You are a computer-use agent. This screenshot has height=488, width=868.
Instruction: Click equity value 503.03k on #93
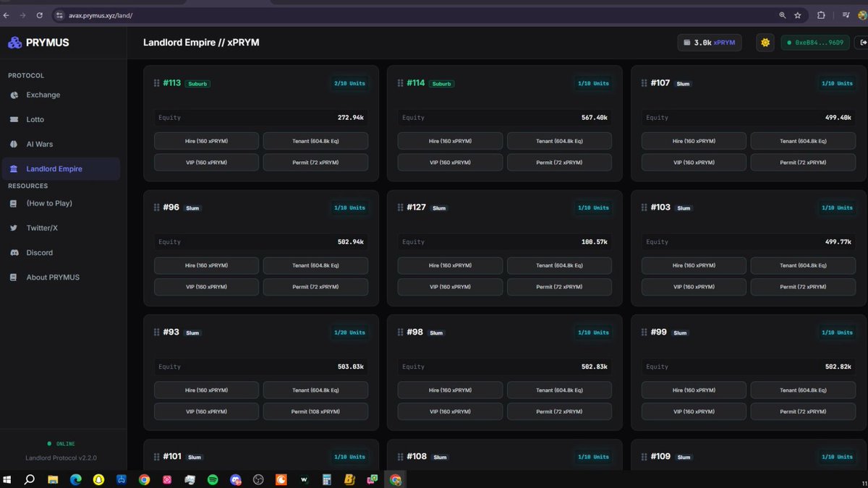pos(351,367)
